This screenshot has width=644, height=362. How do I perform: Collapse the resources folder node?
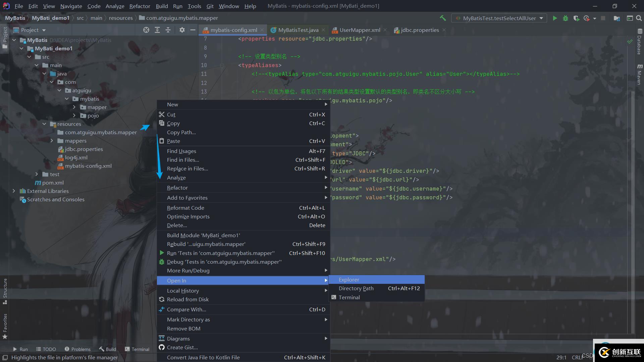44,124
